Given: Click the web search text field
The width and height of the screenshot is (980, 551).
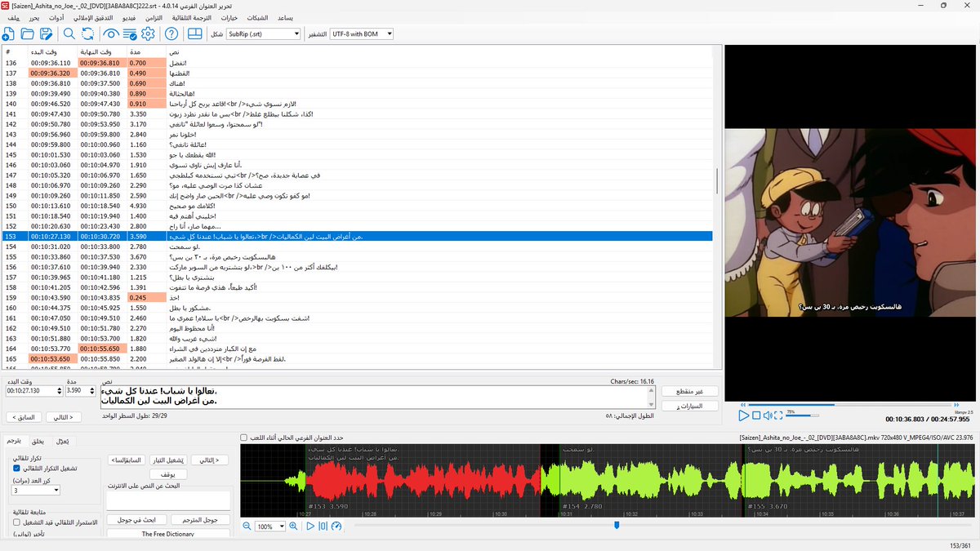Looking at the screenshot, I should pyautogui.click(x=168, y=500).
